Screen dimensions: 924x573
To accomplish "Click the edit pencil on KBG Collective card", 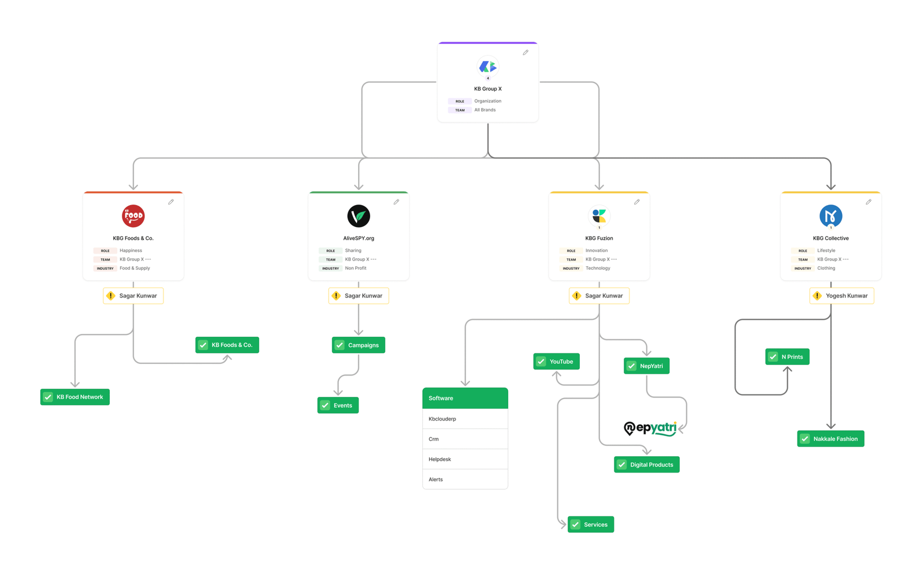I will click(x=869, y=202).
